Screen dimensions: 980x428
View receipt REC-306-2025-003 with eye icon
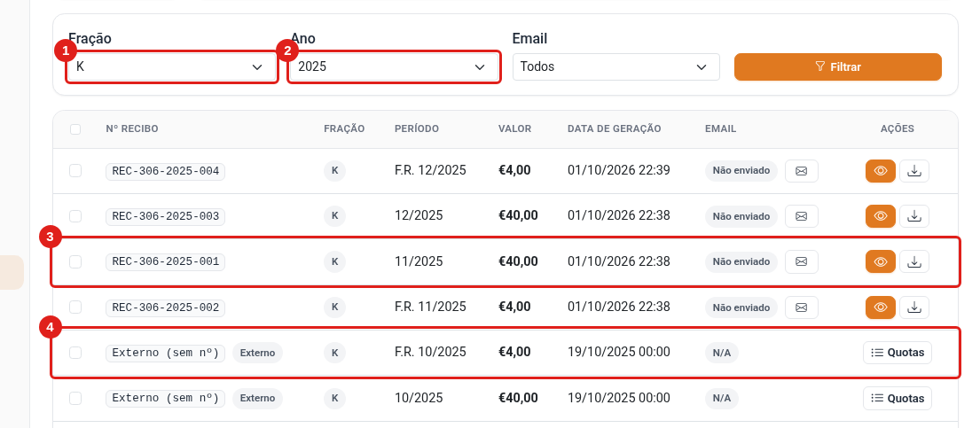click(x=881, y=216)
